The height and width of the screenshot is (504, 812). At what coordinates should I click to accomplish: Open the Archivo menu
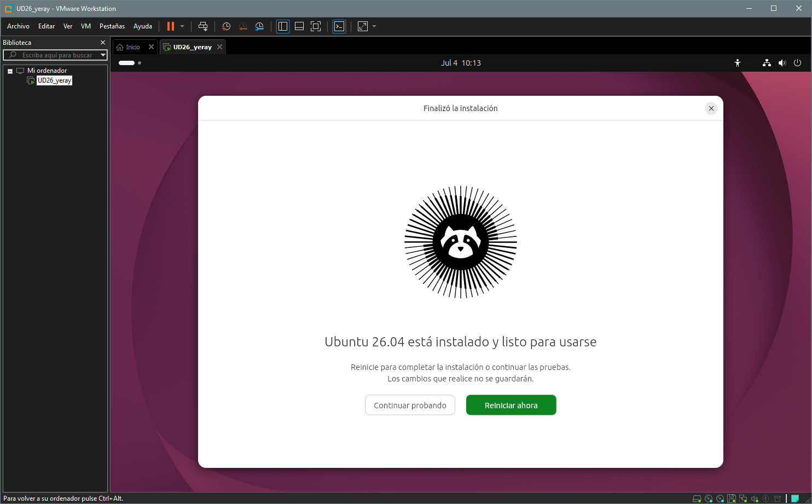coord(18,26)
